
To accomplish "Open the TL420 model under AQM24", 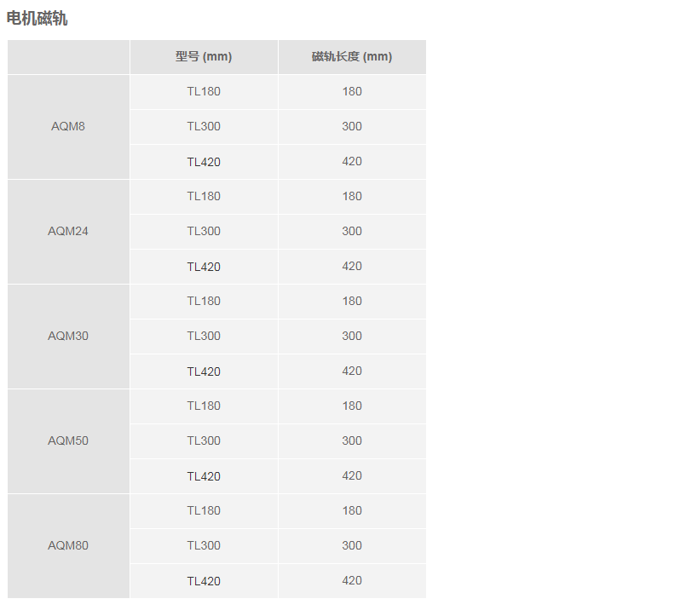I will (204, 267).
